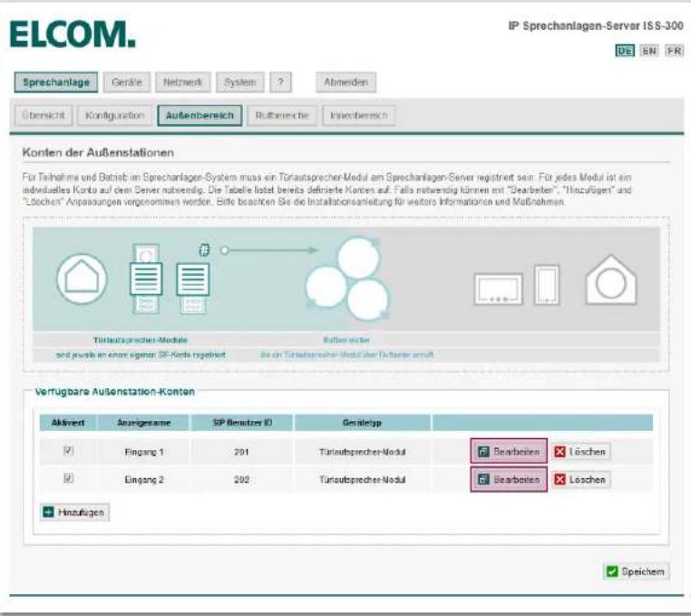
Task: Go to the System tab
Action: [x=240, y=83]
